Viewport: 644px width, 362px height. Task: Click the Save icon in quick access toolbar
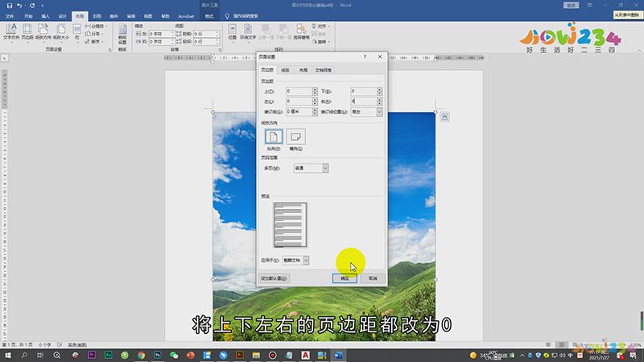(10, 6)
